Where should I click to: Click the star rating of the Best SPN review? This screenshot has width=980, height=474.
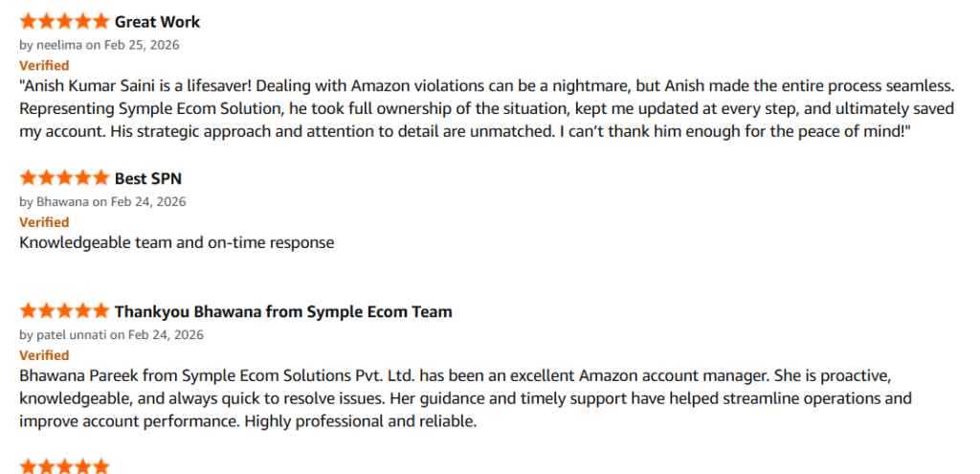[x=64, y=177]
